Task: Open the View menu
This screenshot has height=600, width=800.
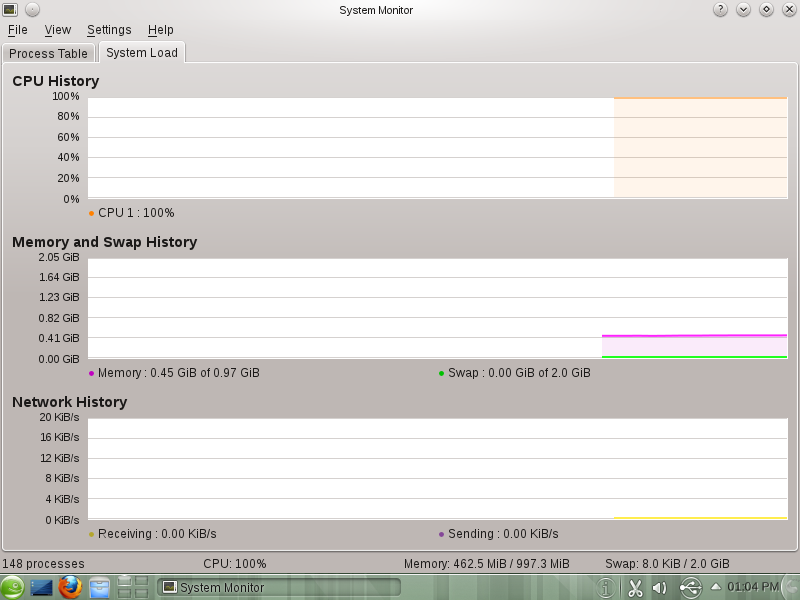Action: 58,30
